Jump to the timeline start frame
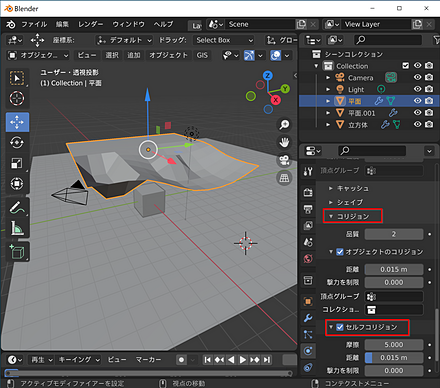This screenshot has height=388, width=440. tap(208, 360)
